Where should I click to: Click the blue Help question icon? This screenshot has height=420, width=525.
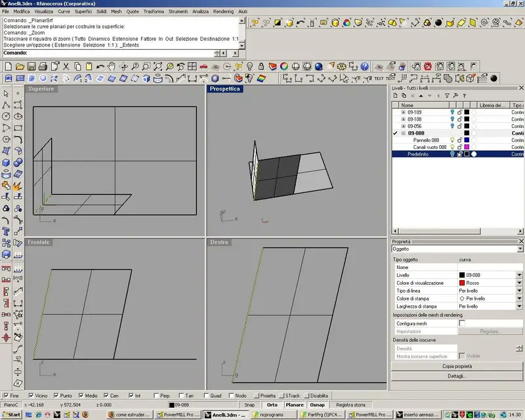point(365,66)
